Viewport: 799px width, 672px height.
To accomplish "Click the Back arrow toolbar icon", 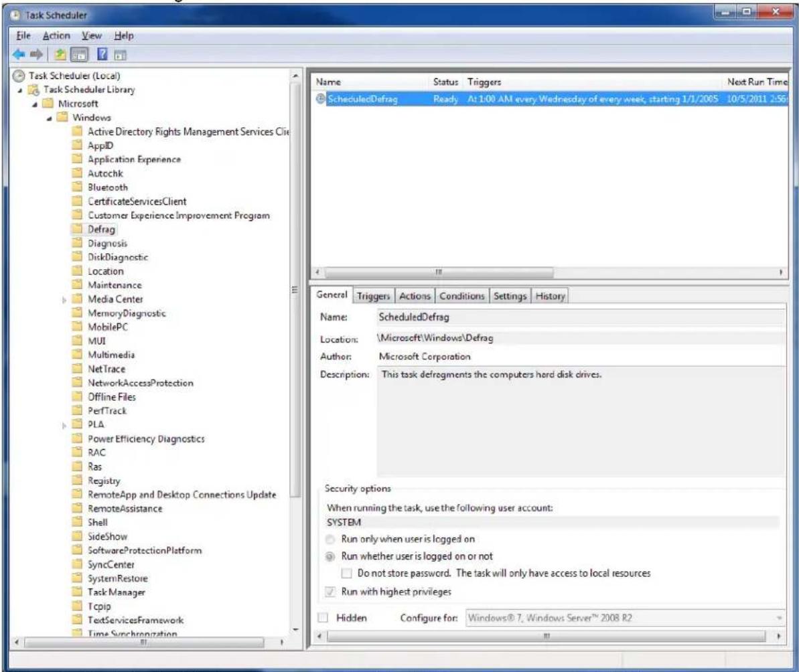I will click(19, 54).
